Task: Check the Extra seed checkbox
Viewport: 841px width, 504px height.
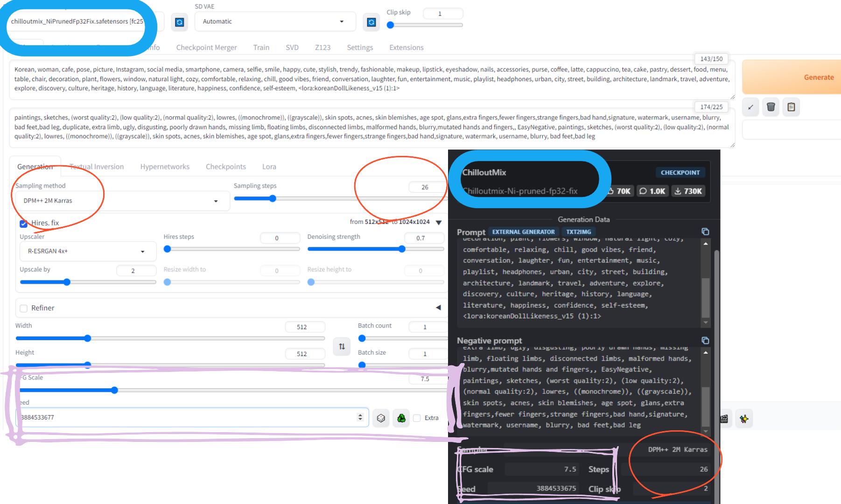Action: coord(417,418)
